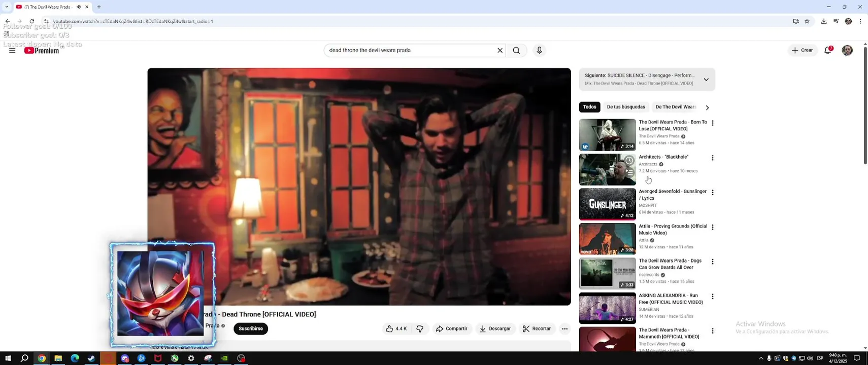
Task: Open the YouTube notifications bell
Action: pyautogui.click(x=828, y=50)
